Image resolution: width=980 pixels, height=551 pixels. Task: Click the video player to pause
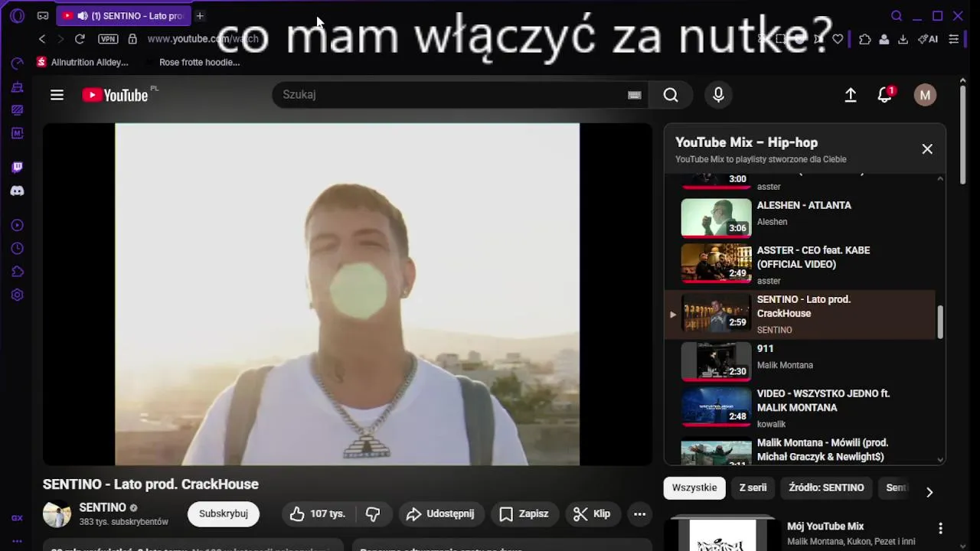pos(347,294)
